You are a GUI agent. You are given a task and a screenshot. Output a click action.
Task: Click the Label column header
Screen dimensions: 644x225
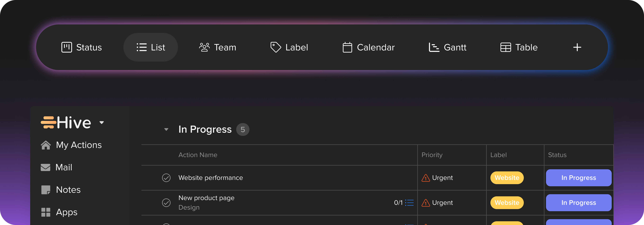click(x=498, y=155)
